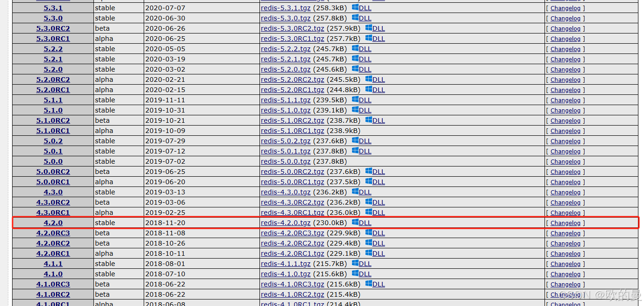Open Changelog for version 5.1.0RC2
644x306 pixels.
click(x=565, y=121)
